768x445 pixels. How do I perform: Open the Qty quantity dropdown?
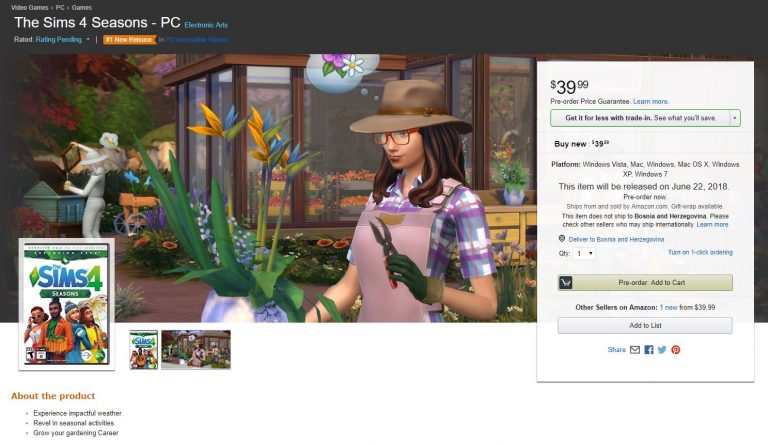585,254
